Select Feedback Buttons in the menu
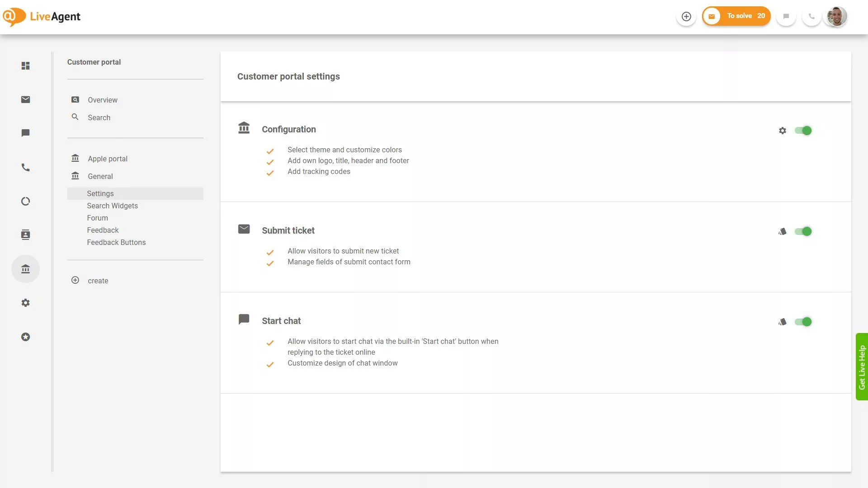Viewport: 868px width, 488px height. tap(116, 242)
